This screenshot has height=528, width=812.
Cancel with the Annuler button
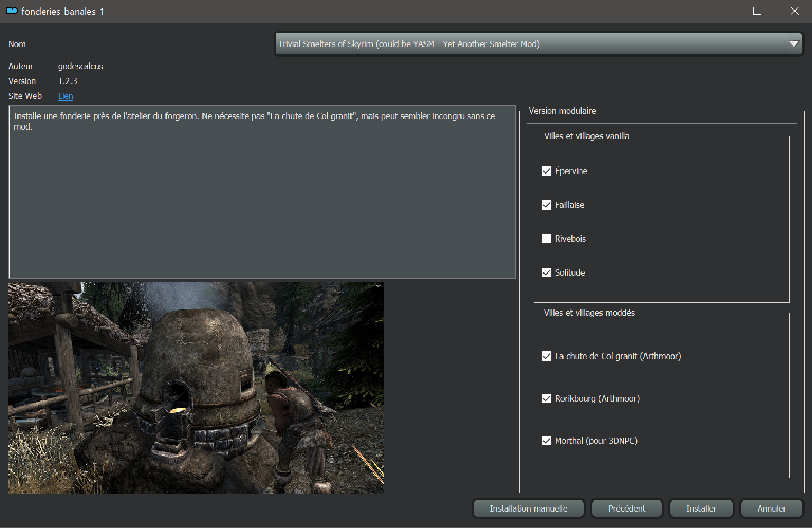point(772,508)
